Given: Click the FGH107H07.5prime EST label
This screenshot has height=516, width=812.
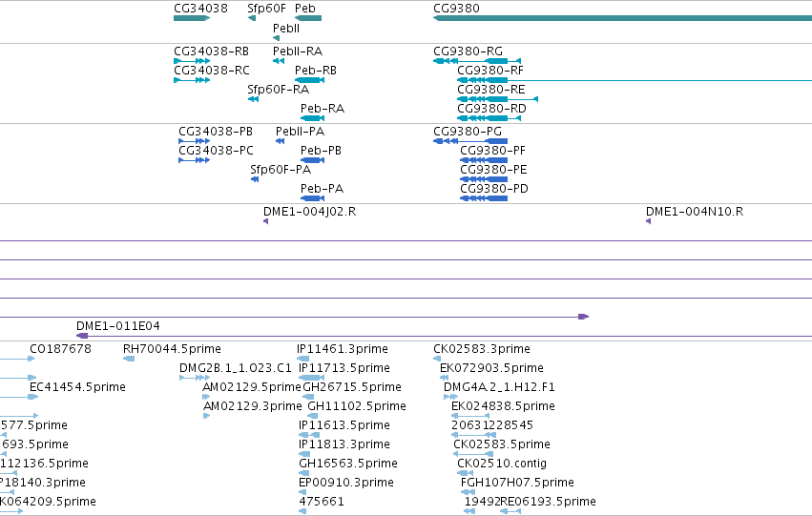Looking at the screenshot, I should coord(517,483).
